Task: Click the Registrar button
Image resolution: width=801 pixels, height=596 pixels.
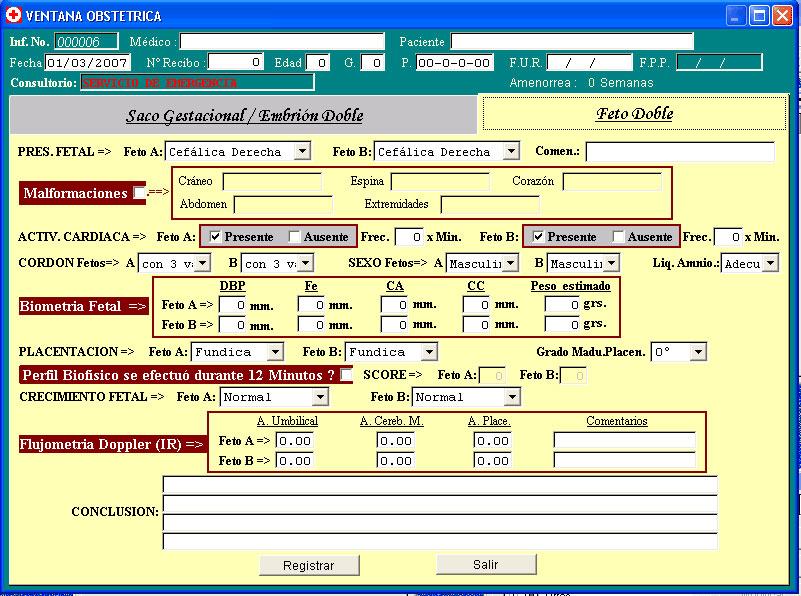Action: (x=309, y=565)
